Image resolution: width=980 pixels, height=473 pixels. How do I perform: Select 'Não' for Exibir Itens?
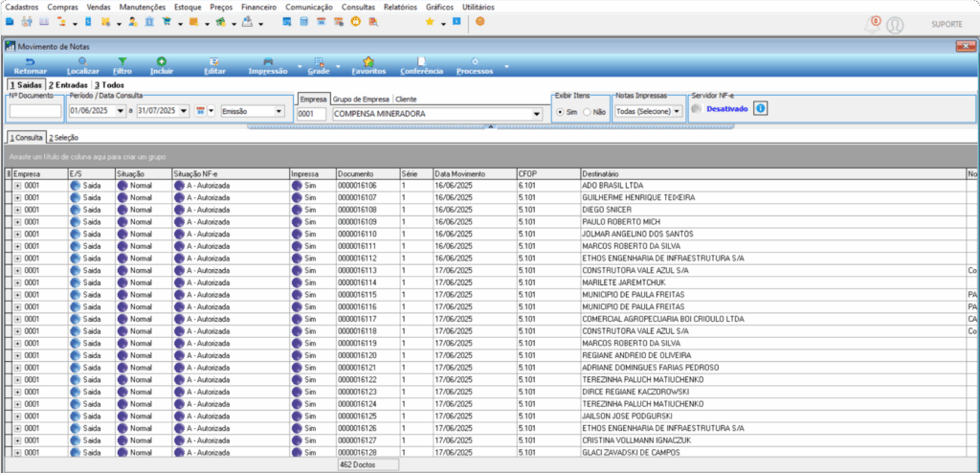pos(588,112)
